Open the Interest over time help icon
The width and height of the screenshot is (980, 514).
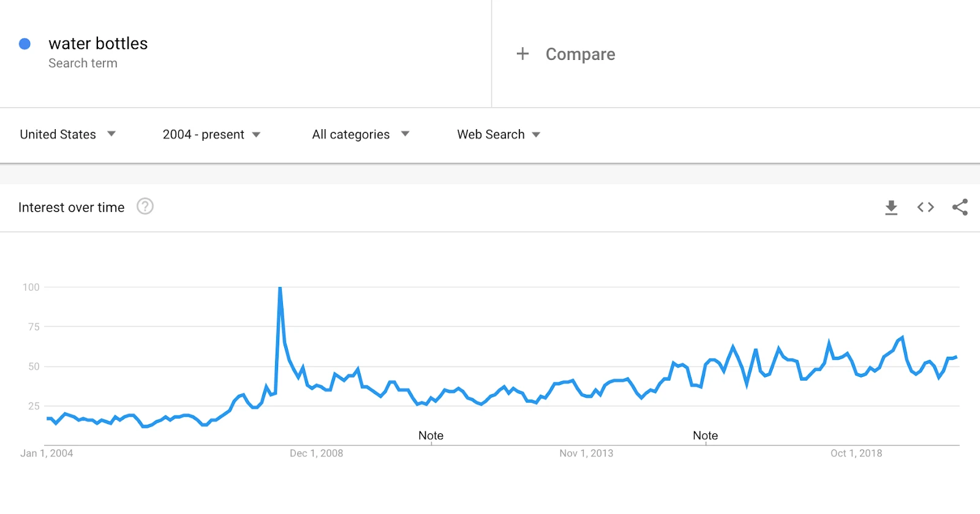pyautogui.click(x=145, y=206)
